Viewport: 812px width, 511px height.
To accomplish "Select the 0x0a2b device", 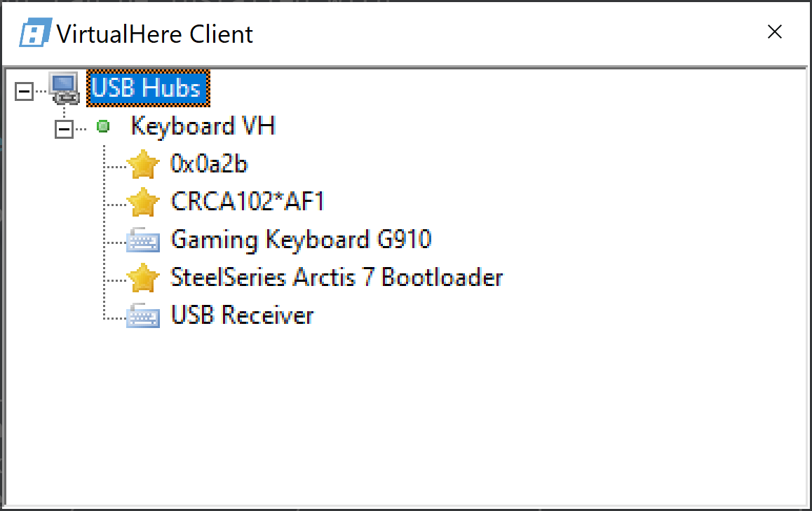I will (x=209, y=164).
